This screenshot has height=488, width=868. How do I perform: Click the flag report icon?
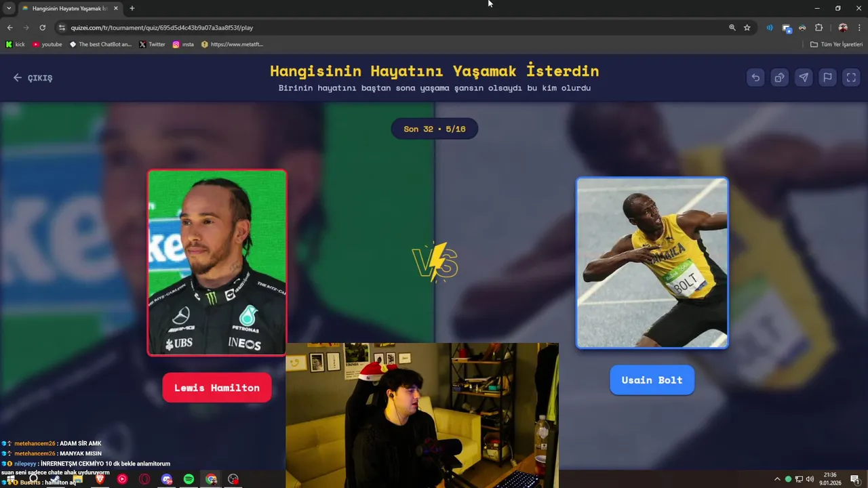tap(827, 77)
